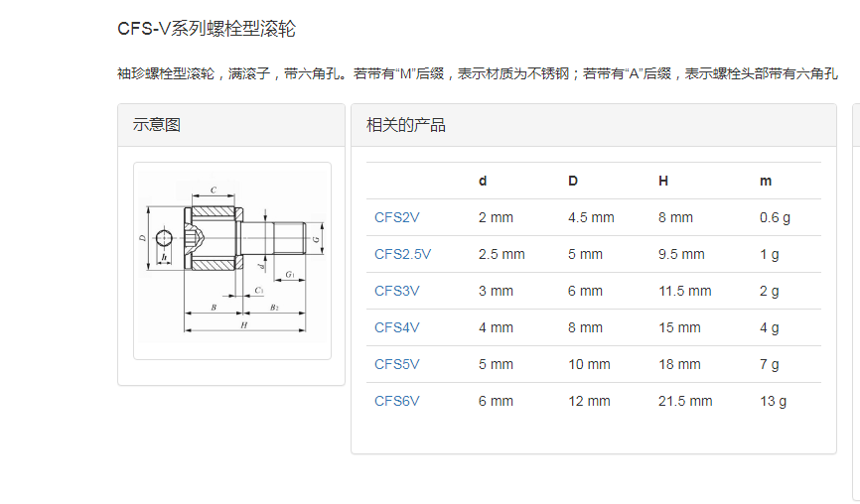The image size is (860, 504).
Task: Click the 13 g mass cell
Action: (773, 401)
